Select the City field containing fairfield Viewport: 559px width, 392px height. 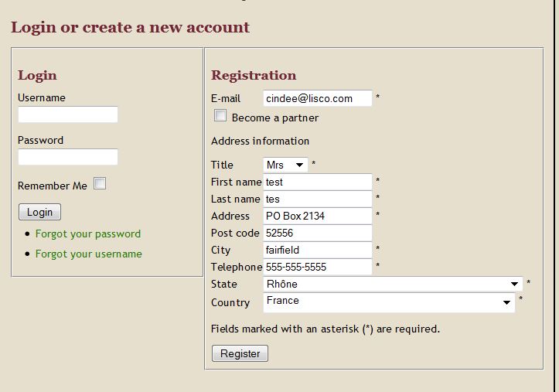point(318,250)
